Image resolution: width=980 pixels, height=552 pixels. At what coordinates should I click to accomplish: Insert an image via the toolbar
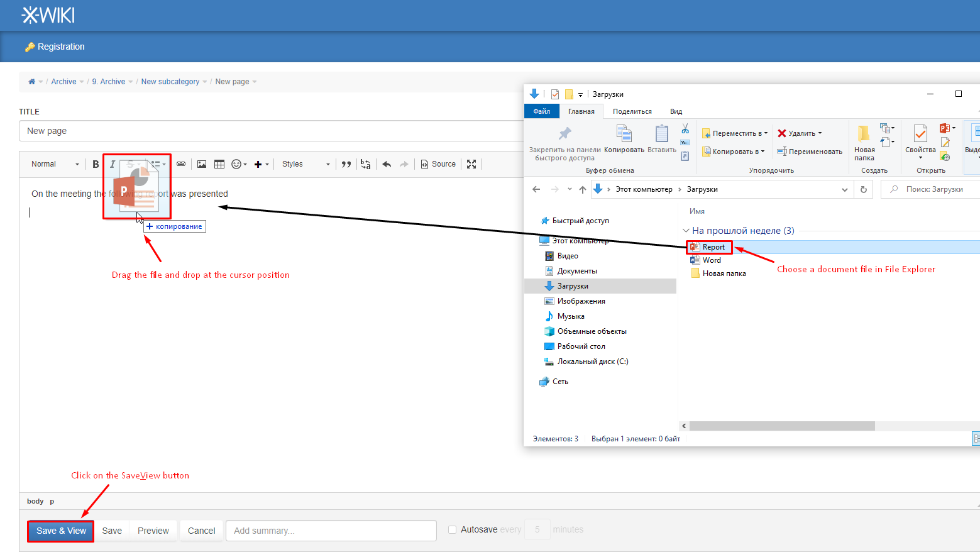[202, 164]
